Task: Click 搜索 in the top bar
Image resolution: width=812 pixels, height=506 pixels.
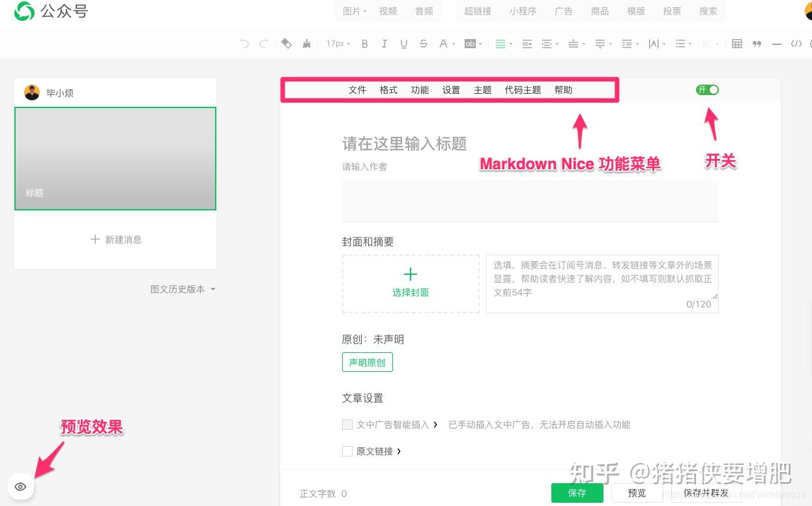Action: click(x=708, y=11)
